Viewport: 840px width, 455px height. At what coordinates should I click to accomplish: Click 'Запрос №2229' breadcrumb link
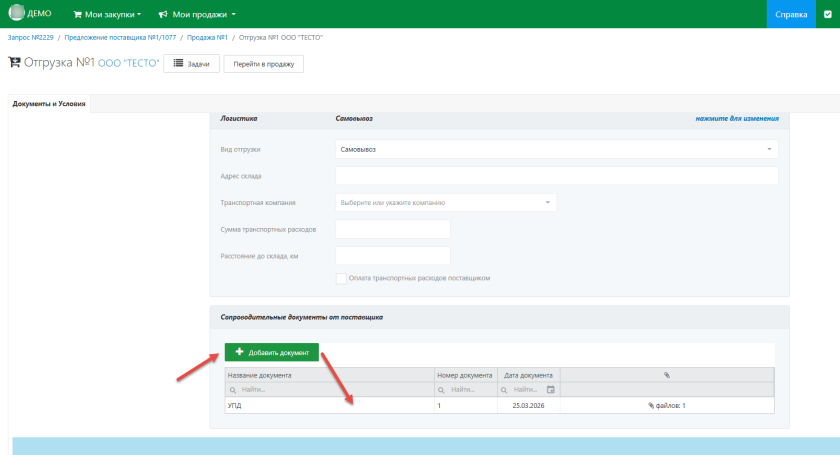[x=31, y=37]
